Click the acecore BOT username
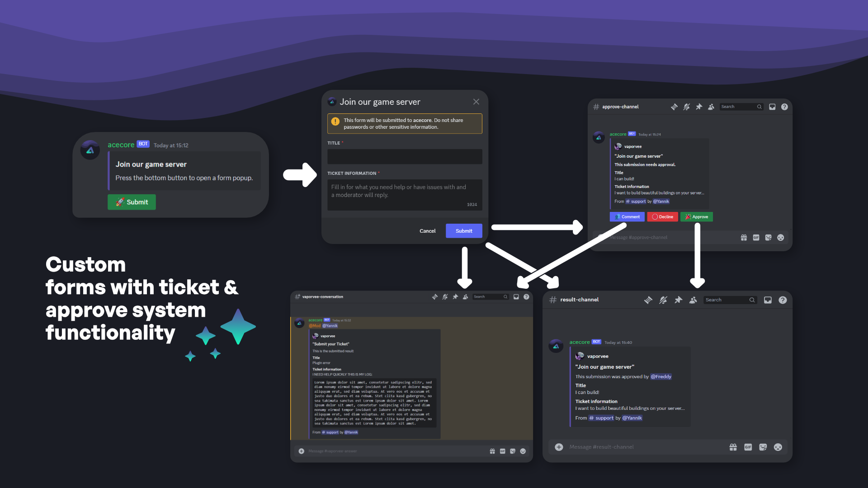This screenshot has height=488, width=868. click(121, 145)
